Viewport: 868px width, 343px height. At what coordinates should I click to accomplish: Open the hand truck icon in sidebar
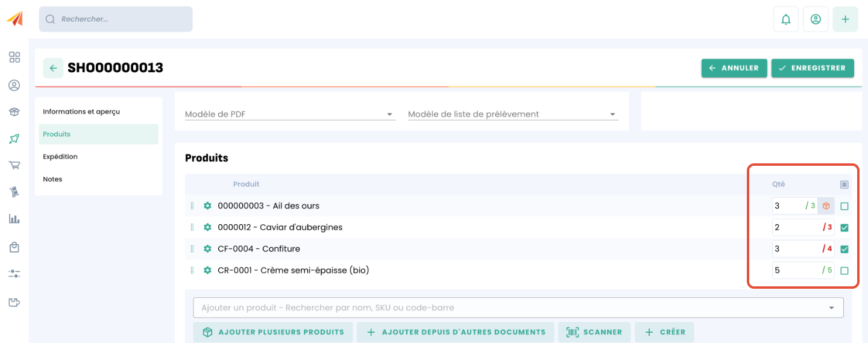tap(14, 192)
